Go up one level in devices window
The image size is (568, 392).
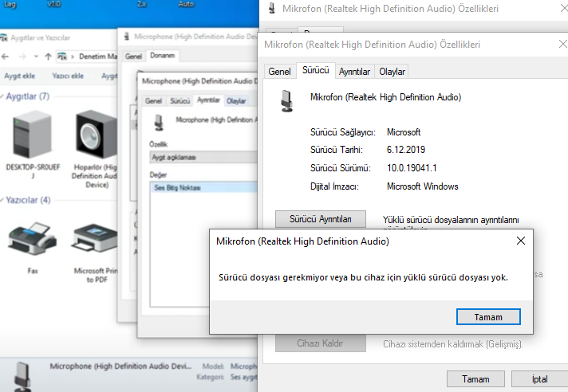coord(48,57)
